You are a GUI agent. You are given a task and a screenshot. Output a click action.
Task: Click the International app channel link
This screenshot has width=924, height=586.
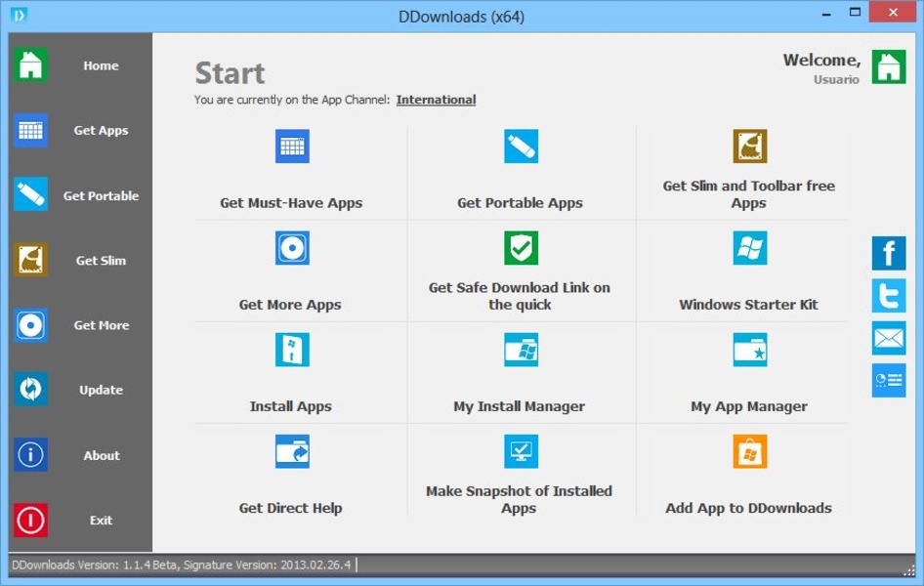[x=436, y=100]
